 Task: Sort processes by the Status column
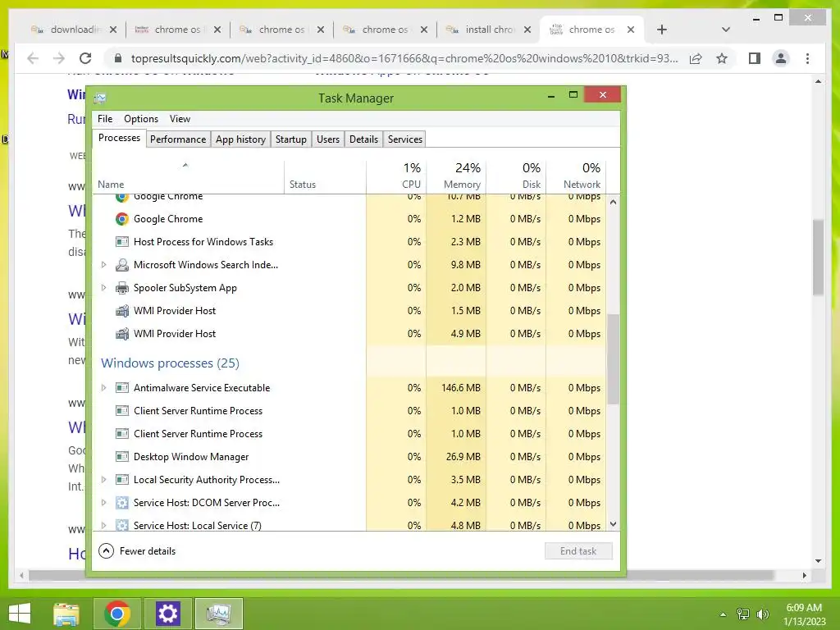coord(325,176)
